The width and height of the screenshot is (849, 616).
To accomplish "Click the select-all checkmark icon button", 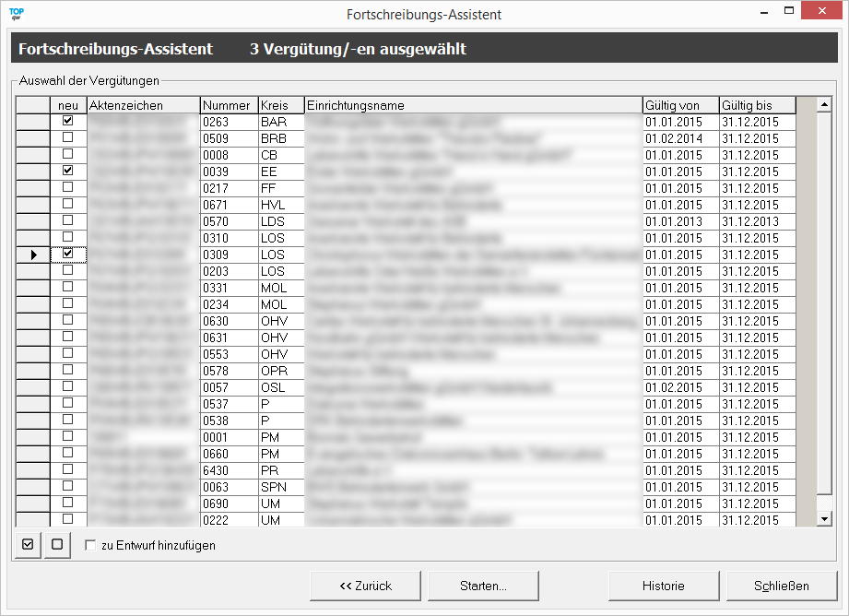I will (x=27, y=544).
